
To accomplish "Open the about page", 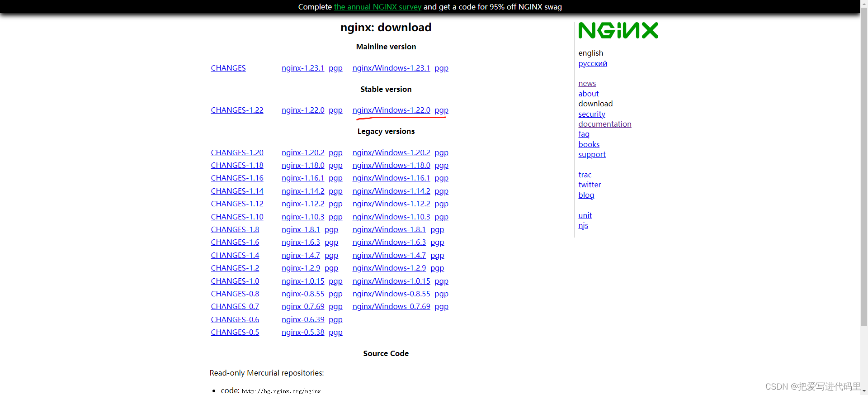I will (589, 94).
